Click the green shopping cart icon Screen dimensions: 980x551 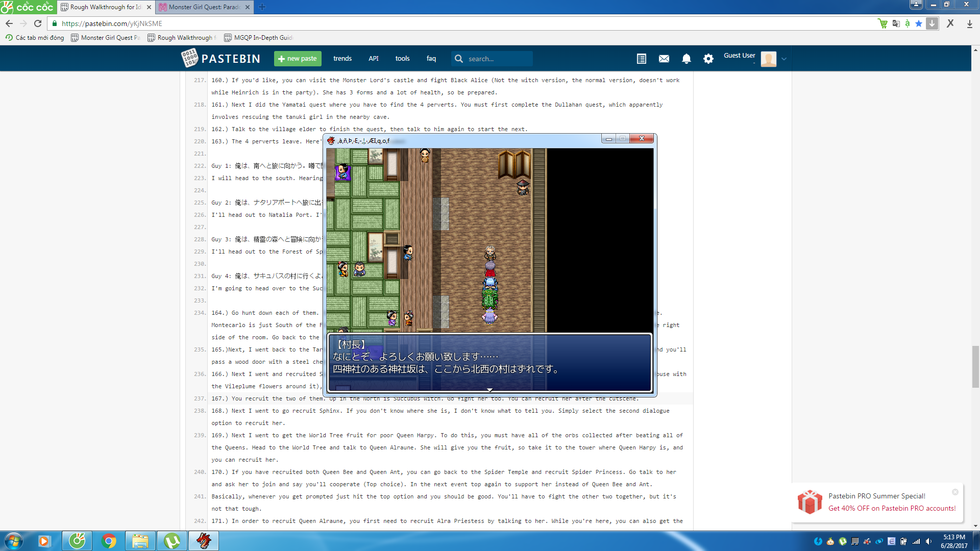tap(883, 23)
